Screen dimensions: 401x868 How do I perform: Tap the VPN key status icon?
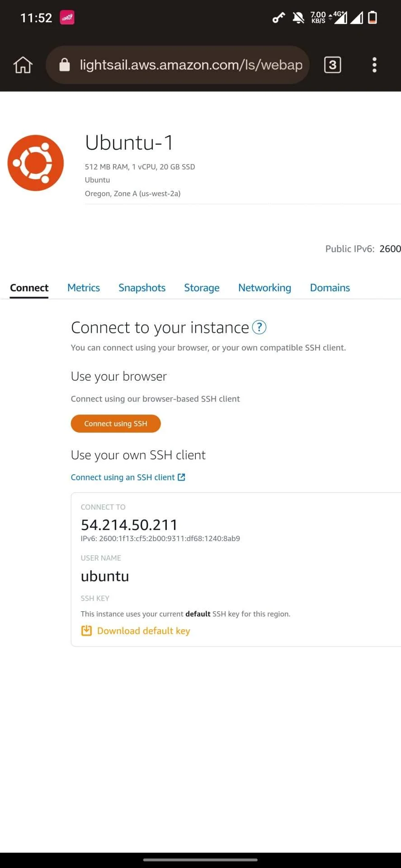(x=278, y=18)
